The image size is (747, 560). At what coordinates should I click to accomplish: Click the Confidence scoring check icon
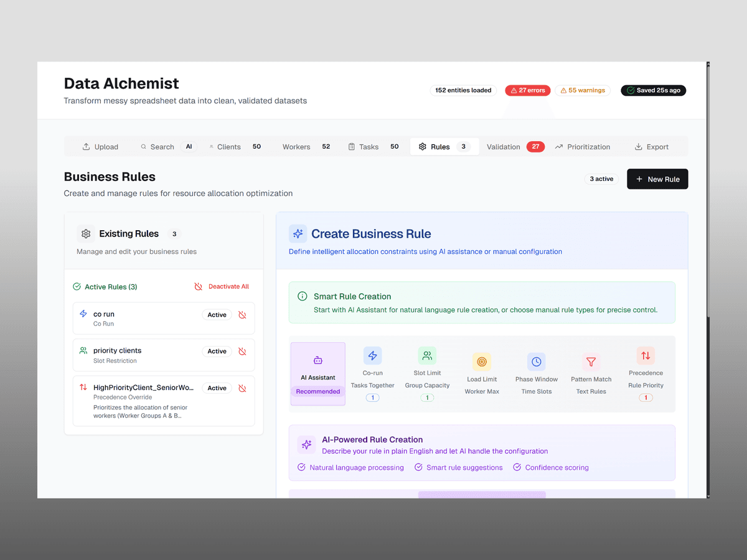pos(517,467)
